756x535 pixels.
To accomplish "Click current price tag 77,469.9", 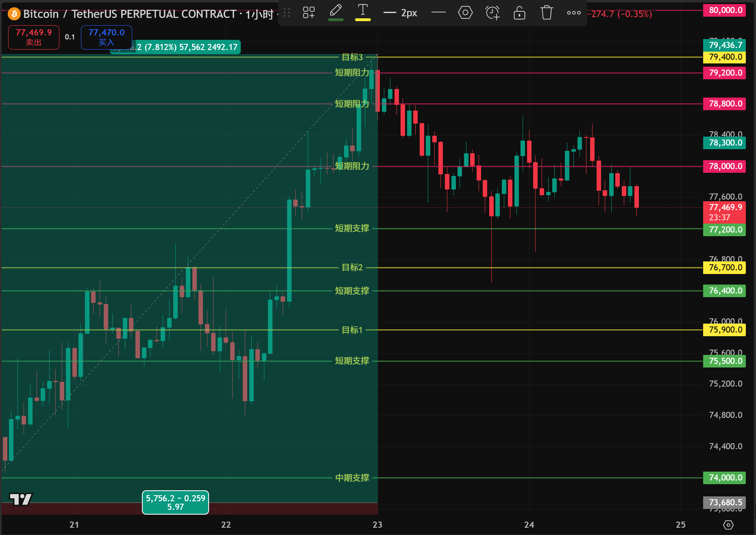I will (x=724, y=212).
